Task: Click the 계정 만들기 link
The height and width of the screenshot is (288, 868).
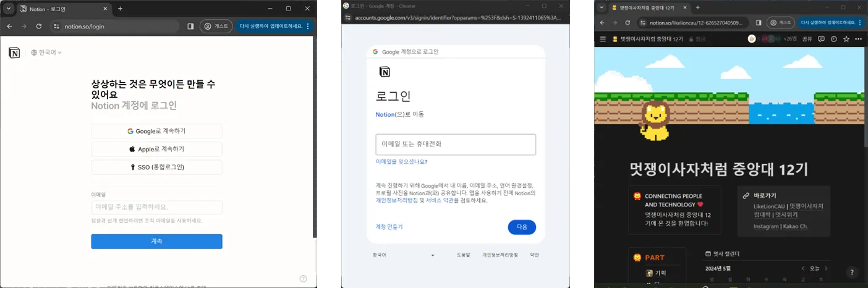Action: 389,227
